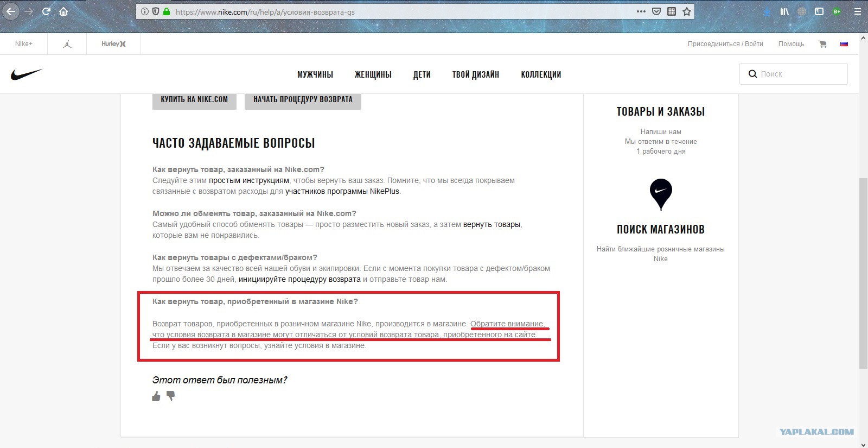Click the thumbs down icon

click(170, 396)
